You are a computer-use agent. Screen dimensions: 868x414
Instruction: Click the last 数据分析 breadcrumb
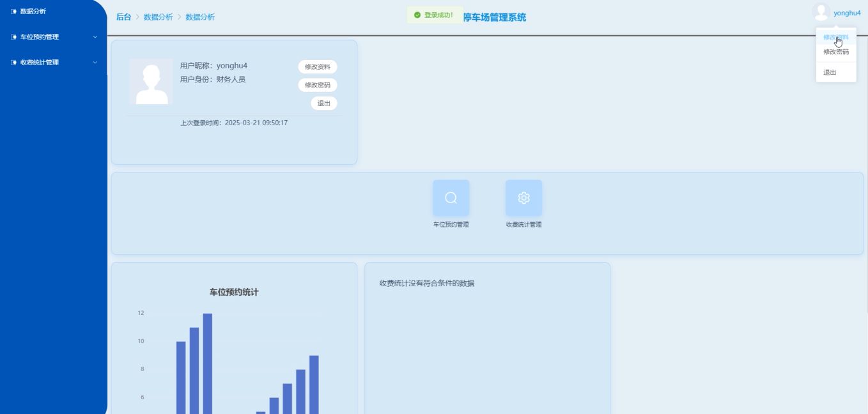[x=200, y=17]
